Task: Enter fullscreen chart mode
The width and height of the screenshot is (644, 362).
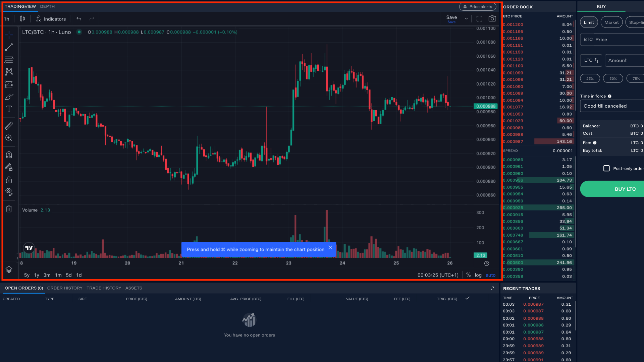Action: tap(479, 19)
